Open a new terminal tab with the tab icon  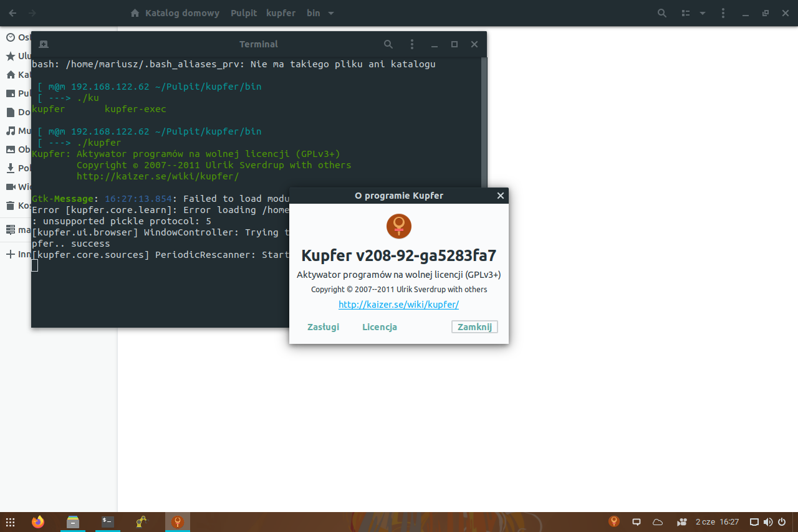pyautogui.click(x=44, y=44)
